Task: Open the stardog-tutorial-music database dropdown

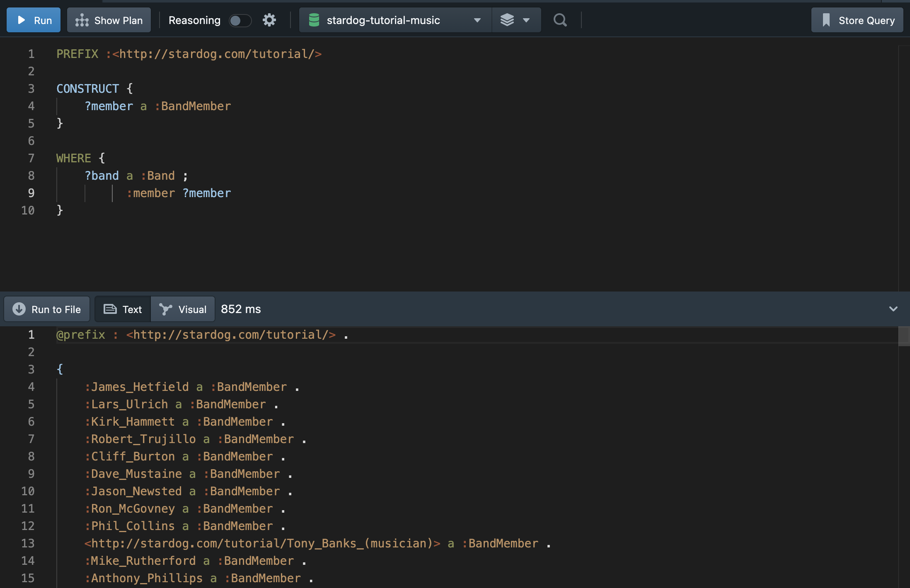Action: (395, 20)
